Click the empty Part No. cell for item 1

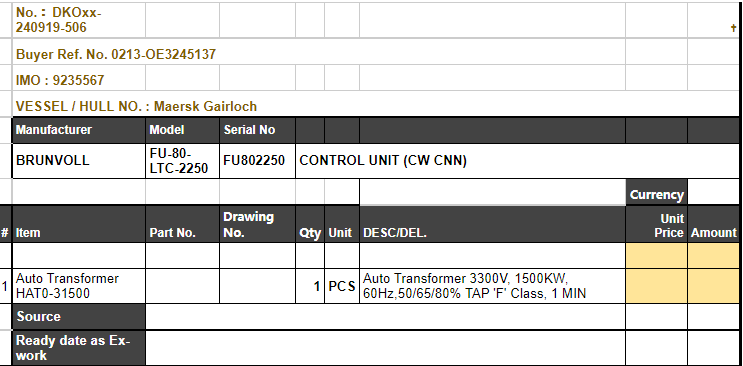182,286
